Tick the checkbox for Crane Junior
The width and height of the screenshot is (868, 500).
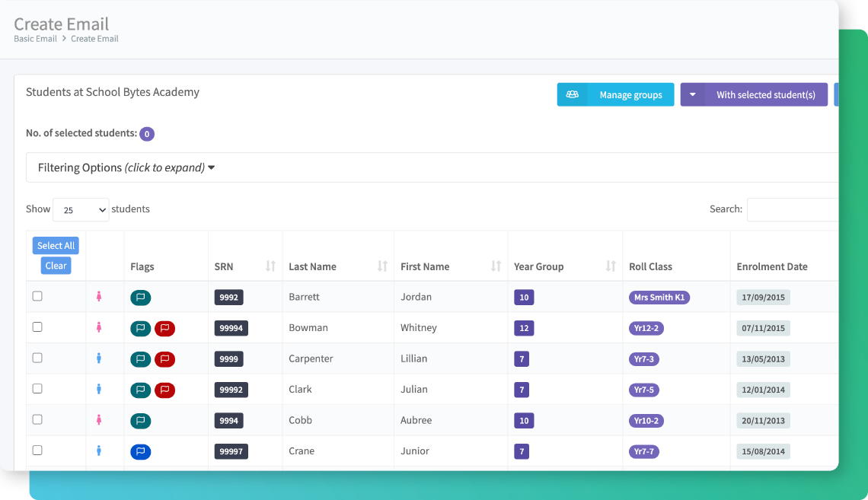(x=37, y=451)
